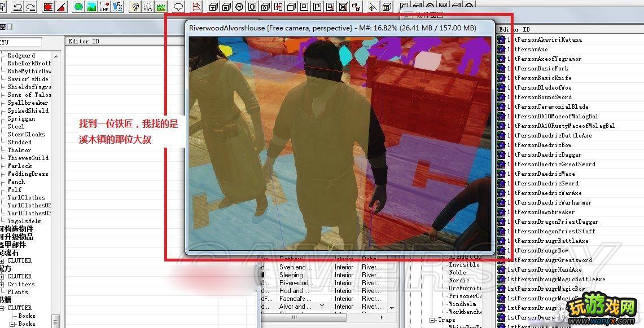This screenshot has width=644, height=328.
Task: Select the 'Sleeping ...' cell row
Action: tap(325, 275)
